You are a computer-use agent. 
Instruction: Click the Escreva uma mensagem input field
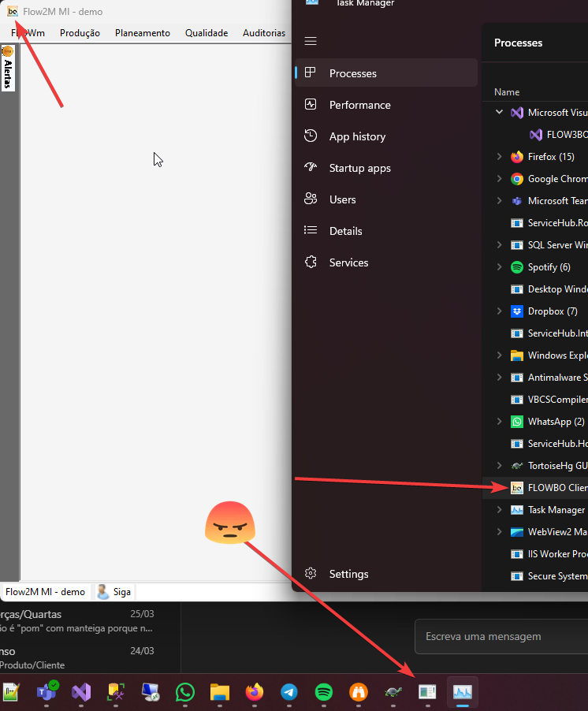501,637
